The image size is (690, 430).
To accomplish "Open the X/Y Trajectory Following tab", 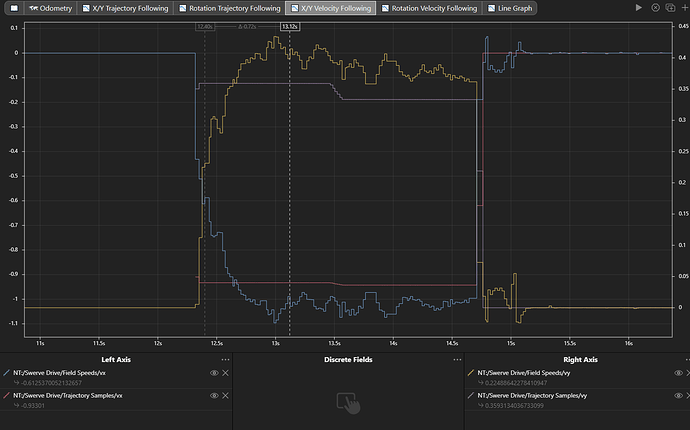I will [125, 8].
